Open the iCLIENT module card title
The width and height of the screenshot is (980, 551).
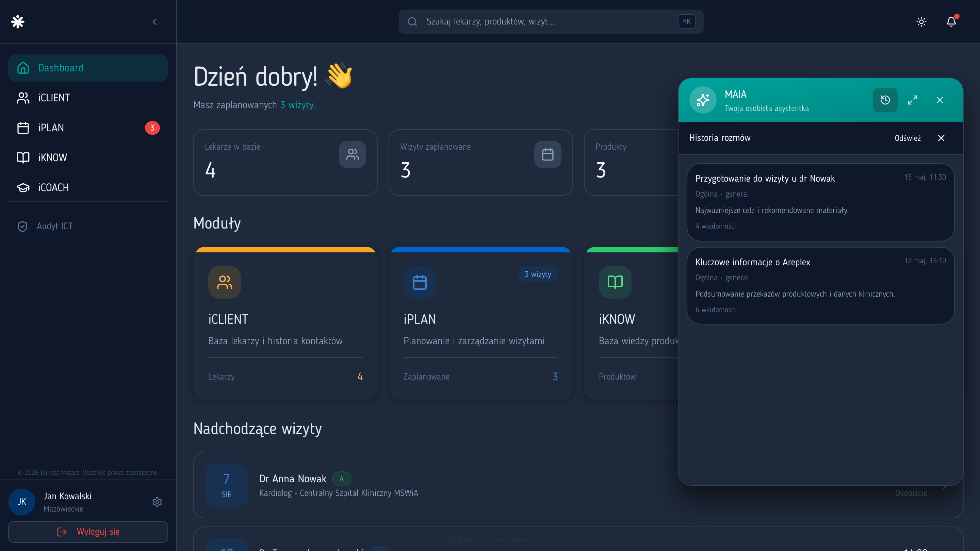[x=228, y=319]
